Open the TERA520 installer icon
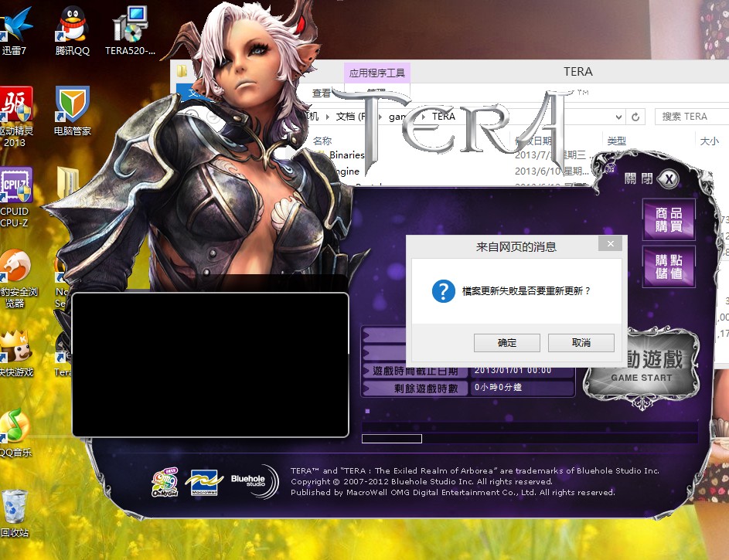Viewport: 729px width, 560px height. 130,31
